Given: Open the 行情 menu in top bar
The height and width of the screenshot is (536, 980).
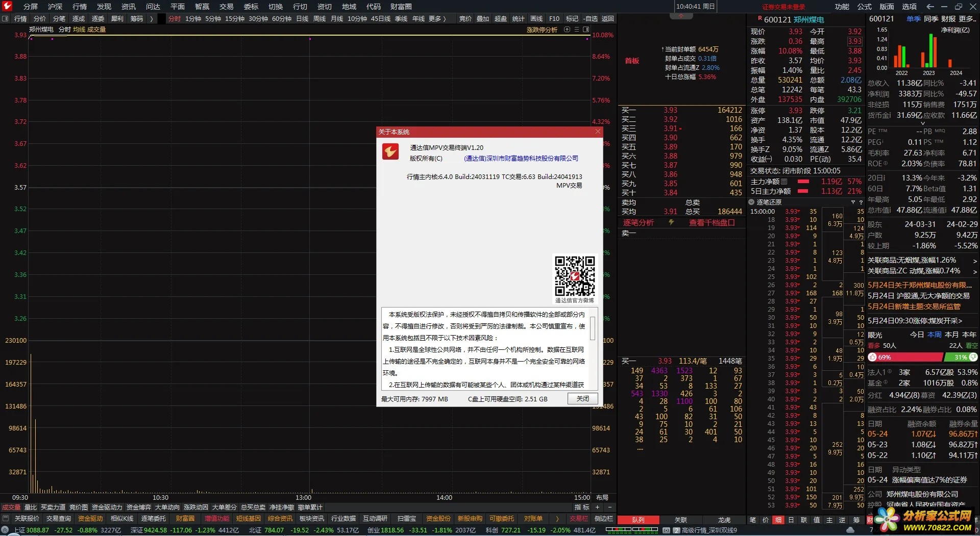Looking at the screenshot, I should pyautogui.click(x=80, y=7).
